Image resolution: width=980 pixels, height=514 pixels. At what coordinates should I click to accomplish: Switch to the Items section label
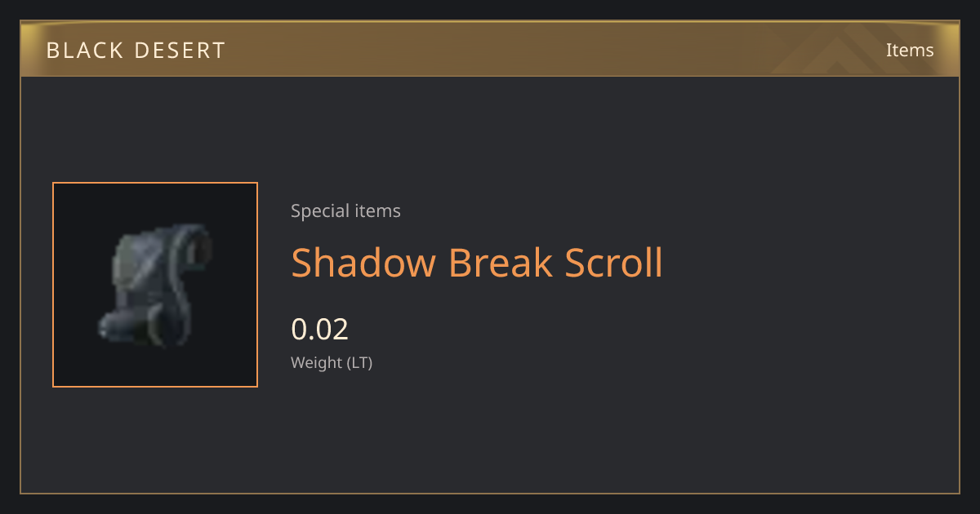[x=910, y=50]
